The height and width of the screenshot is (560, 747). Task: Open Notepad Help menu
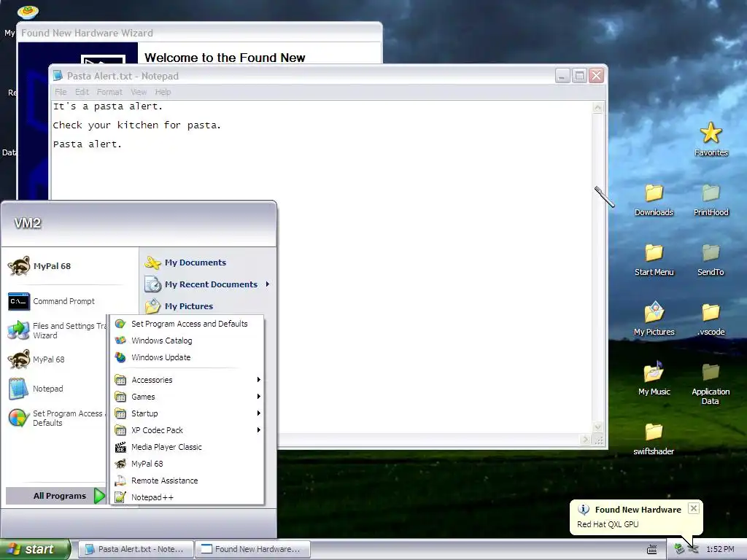pos(163,92)
